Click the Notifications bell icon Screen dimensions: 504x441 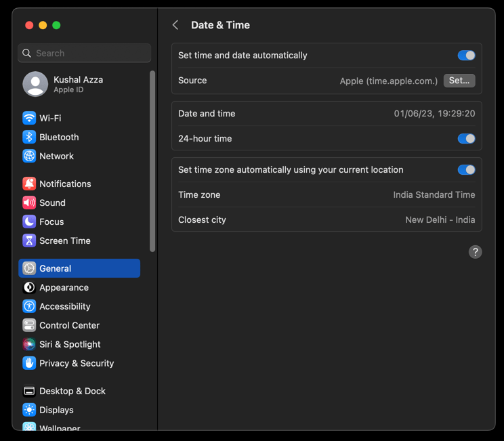[29, 184]
